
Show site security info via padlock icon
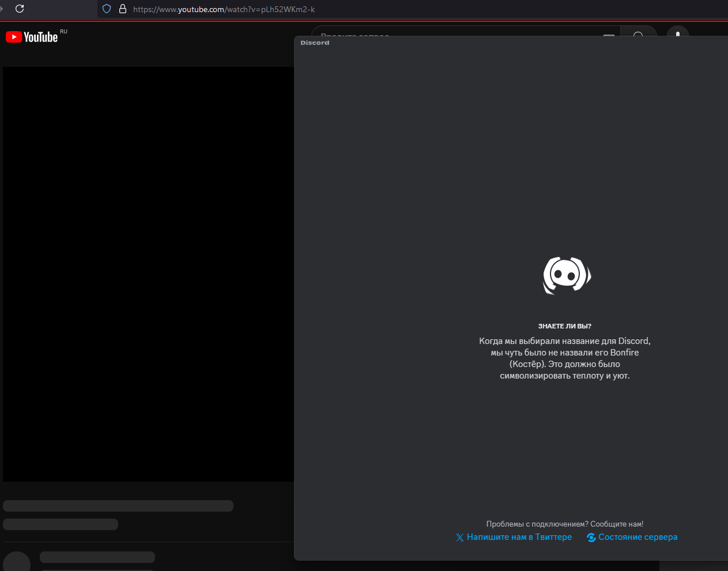click(122, 9)
